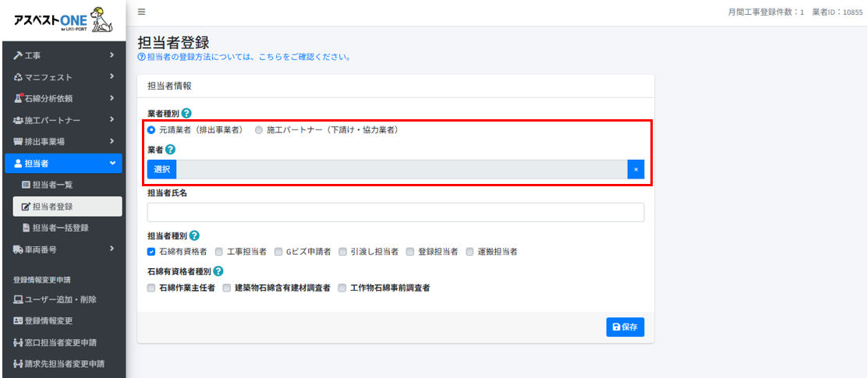Click help icon next to 業者種別
868x378 pixels.
click(186, 114)
